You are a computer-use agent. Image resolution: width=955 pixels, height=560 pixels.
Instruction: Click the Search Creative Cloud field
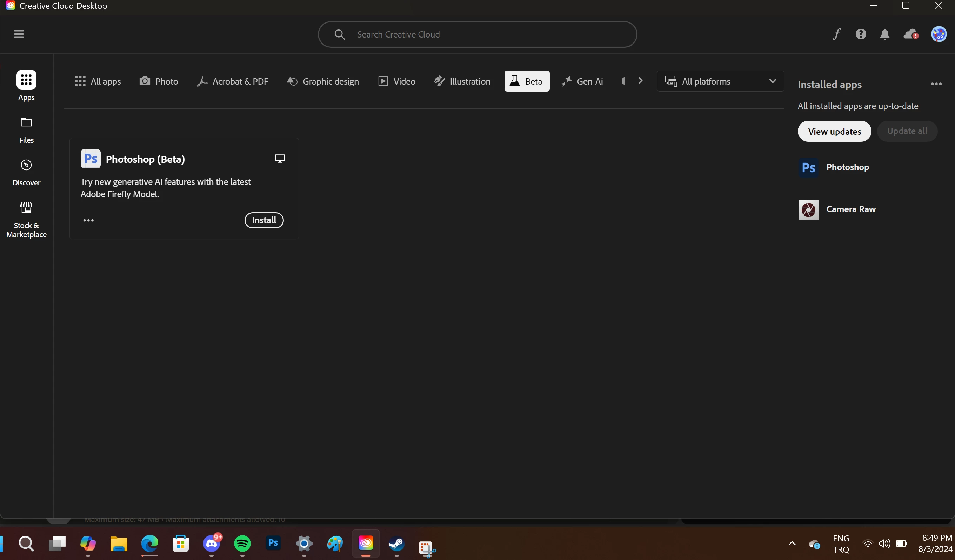tap(477, 34)
